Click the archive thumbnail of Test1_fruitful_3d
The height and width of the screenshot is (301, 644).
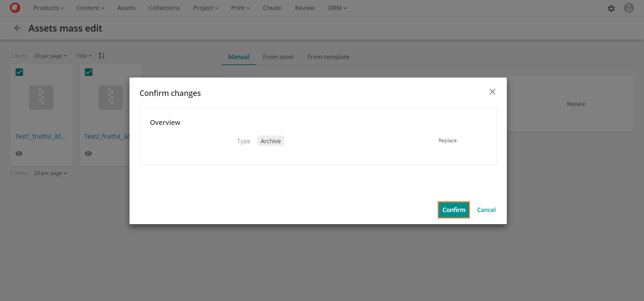(x=41, y=98)
